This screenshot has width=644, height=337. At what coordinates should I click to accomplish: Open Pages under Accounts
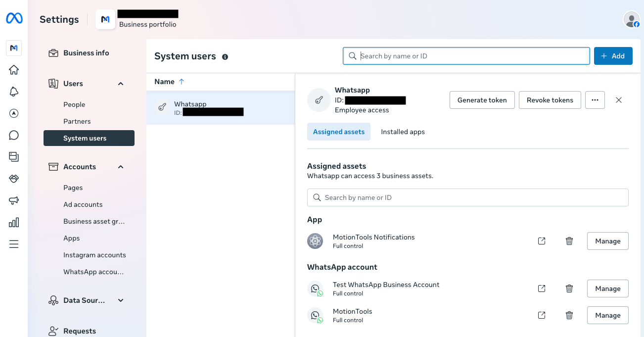point(89,188)
